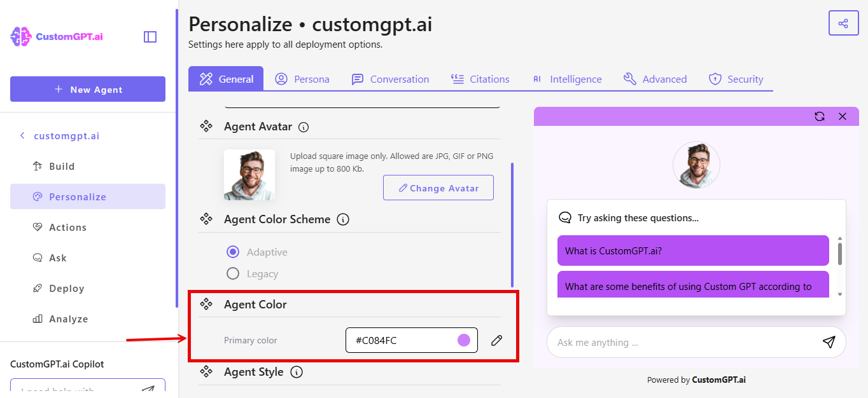Edit primary color with the pencil icon
Viewport: 868px width, 398px height.
[x=497, y=341]
